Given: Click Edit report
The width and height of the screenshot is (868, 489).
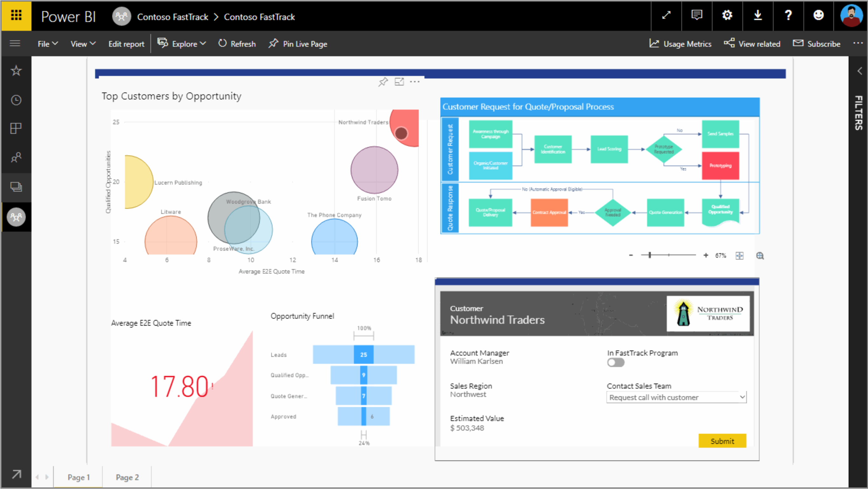Looking at the screenshot, I should coord(126,44).
